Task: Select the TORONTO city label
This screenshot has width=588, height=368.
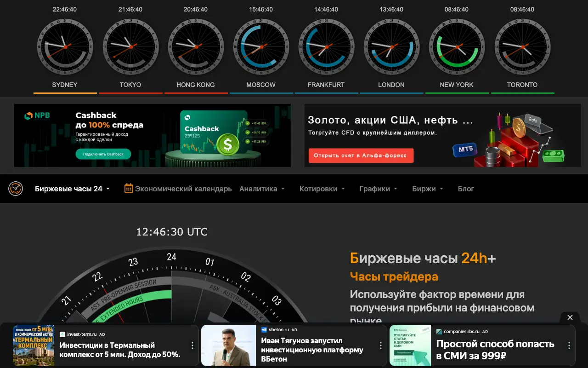Action: pos(522,85)
